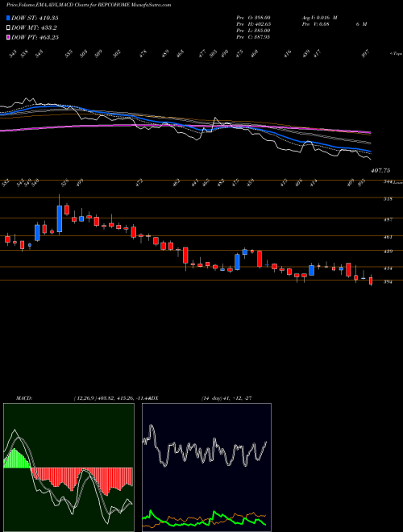Click the 'MACD:' panel label
The image size is (403, 532).
pos(23,398)
